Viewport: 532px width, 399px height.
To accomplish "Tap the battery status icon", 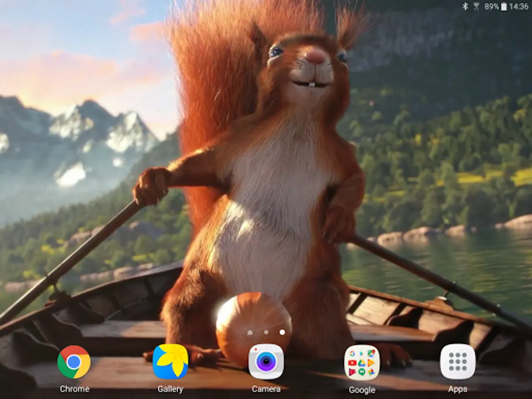I will (504, 6).
